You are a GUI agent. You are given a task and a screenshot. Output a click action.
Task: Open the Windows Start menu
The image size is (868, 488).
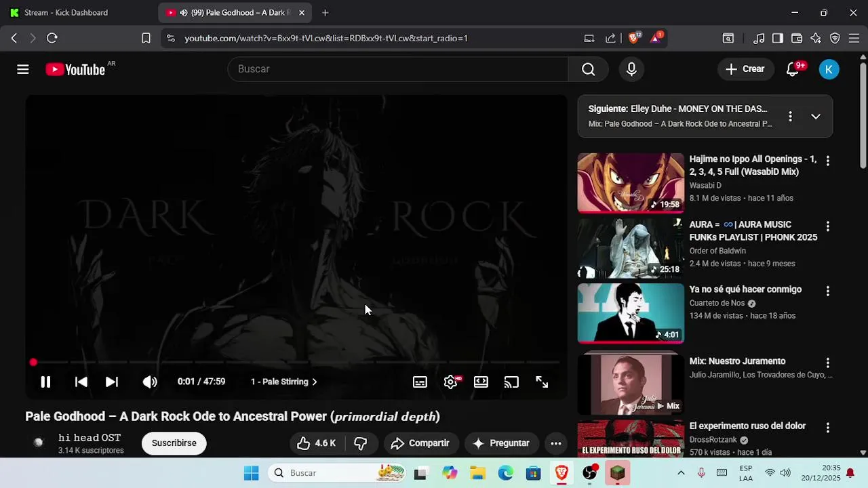(x=251, y=473)
